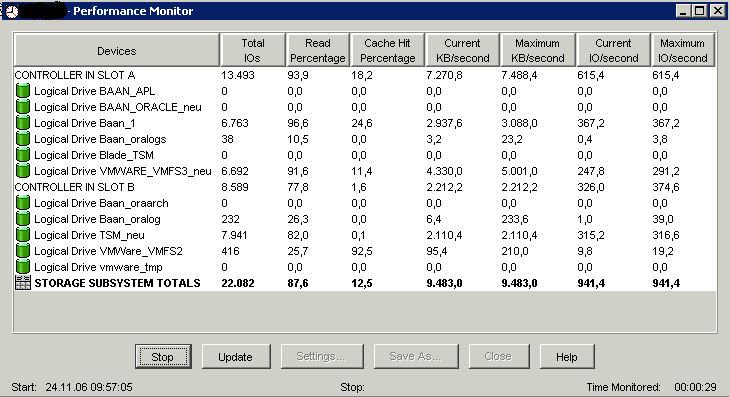Click the Save As... button
Viewport: 730px width, 397px height.
click(416, 357)
